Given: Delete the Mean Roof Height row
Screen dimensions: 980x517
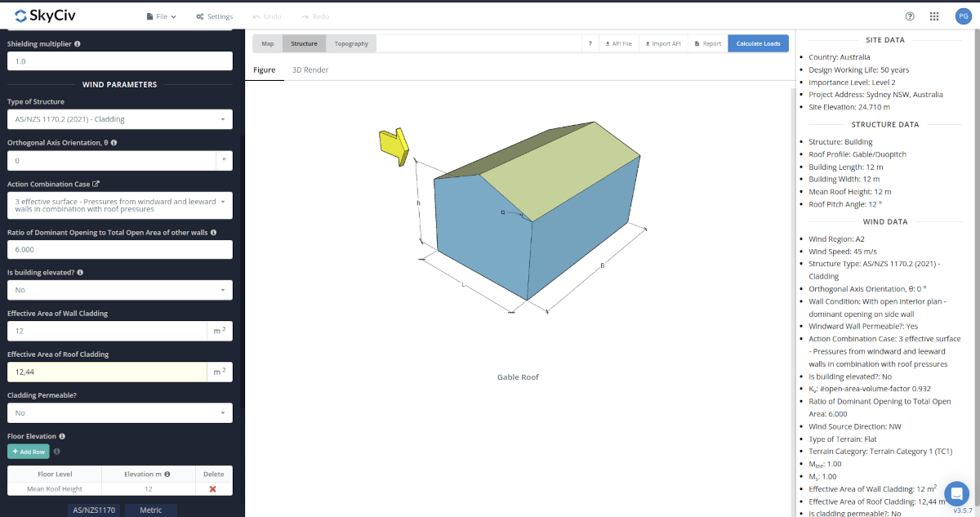Looking at the screenshot, I should pyautogui.click(x=213, y=488).
